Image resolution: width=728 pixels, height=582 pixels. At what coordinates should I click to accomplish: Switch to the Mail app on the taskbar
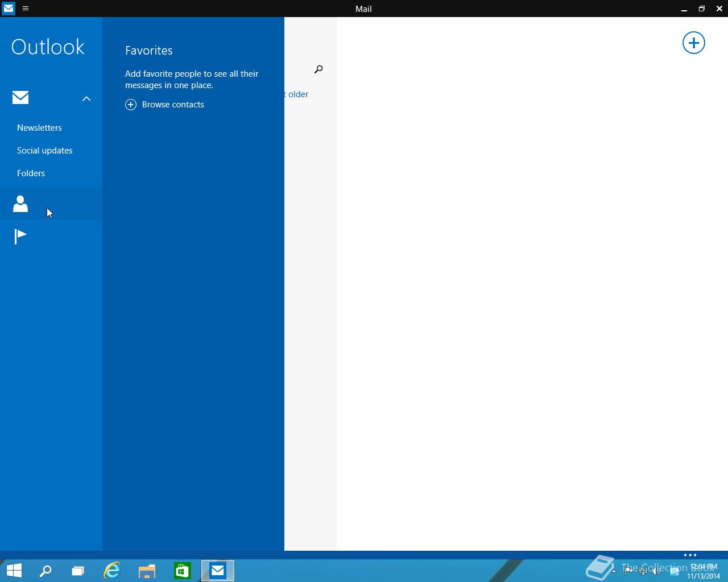click(218, 571)
